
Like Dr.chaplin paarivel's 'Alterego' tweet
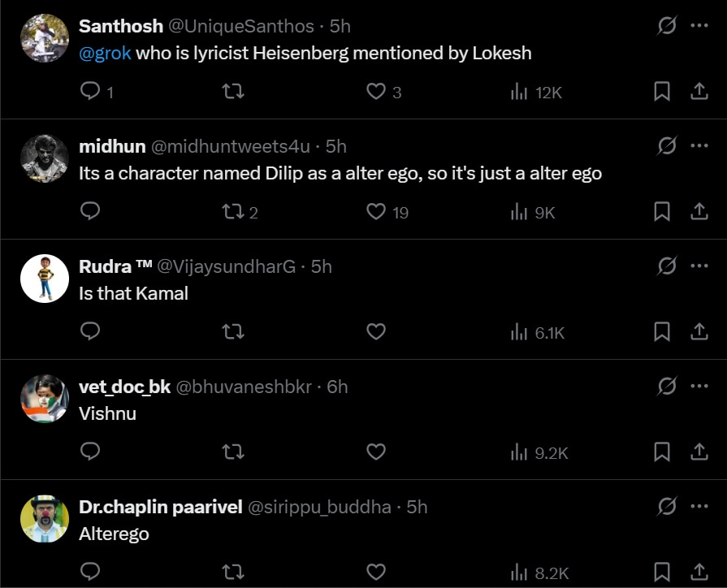point(376,571)
